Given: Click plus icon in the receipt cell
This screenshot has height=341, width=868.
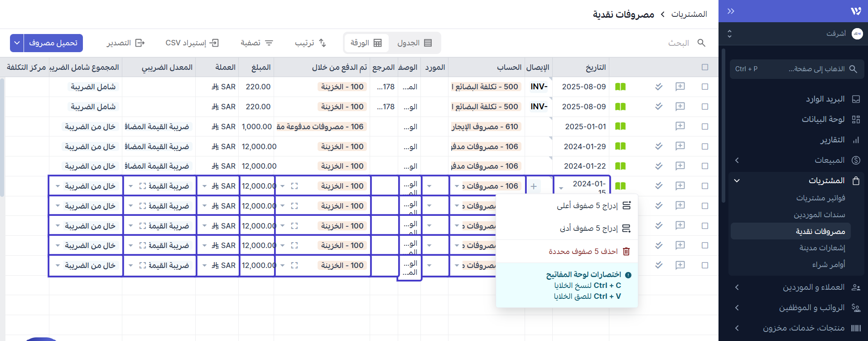Looking at the screenshot, I should 534,186.
